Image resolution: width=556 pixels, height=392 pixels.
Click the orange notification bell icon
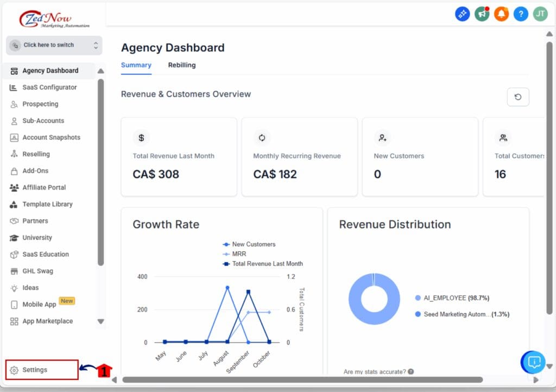point(501,14)
